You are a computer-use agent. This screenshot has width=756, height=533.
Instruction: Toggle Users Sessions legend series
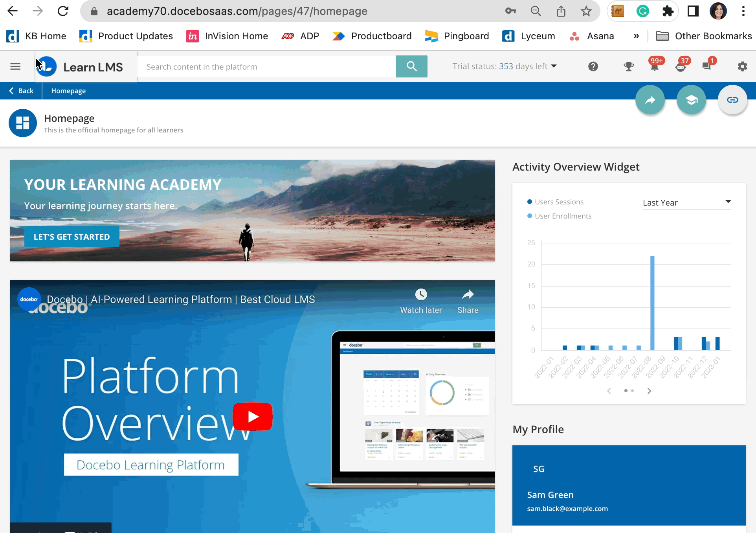tap(555, 202)
